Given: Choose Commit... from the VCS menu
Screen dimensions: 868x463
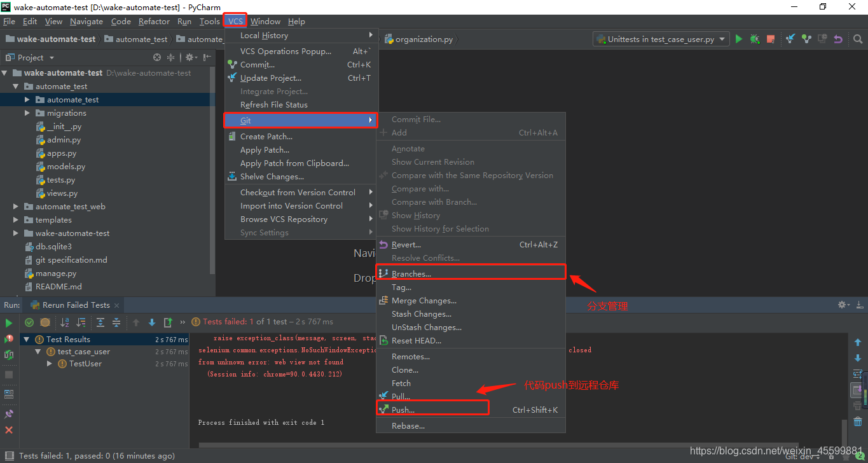Looking at the screenshot, I should 301,64.
